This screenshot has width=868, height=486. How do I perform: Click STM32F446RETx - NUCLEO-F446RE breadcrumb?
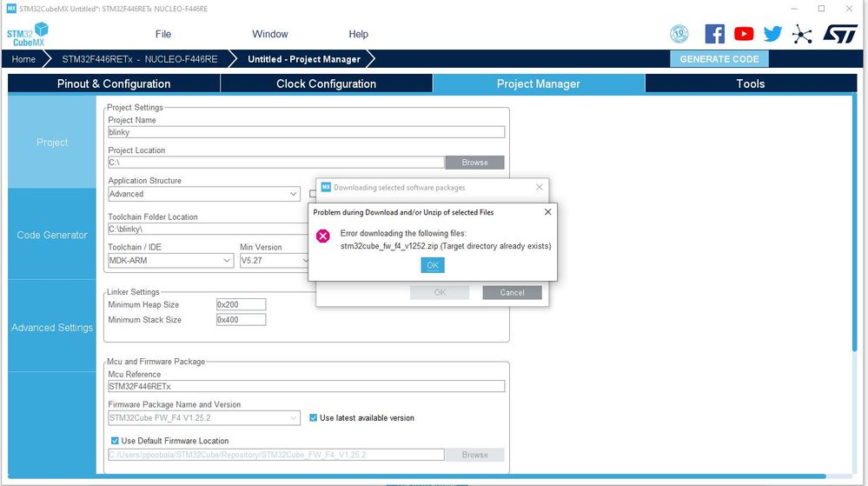[140, 59]
